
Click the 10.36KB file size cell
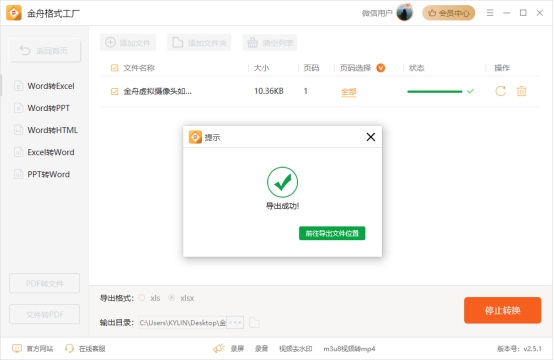pos(269,91)
